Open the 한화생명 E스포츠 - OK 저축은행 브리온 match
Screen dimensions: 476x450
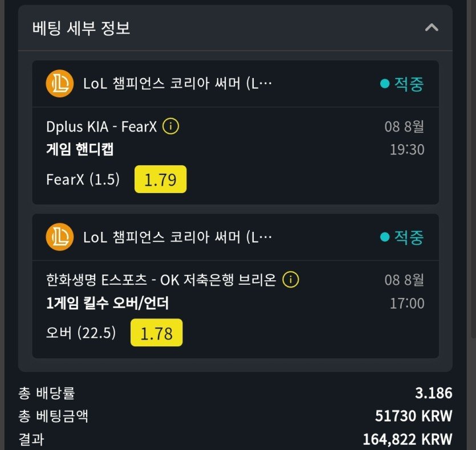[161, 280]
